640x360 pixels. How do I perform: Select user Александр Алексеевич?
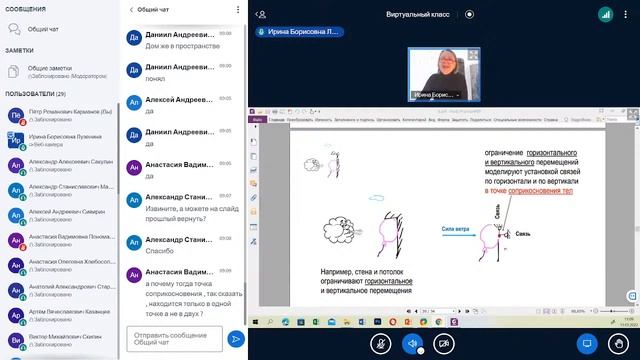click(x=60, y=166)
